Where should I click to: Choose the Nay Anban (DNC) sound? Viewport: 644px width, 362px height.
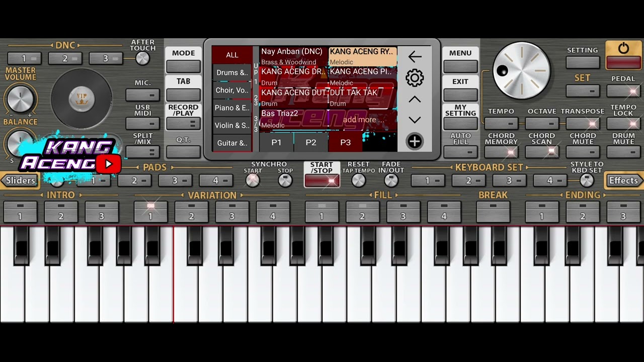click(294, 56)
